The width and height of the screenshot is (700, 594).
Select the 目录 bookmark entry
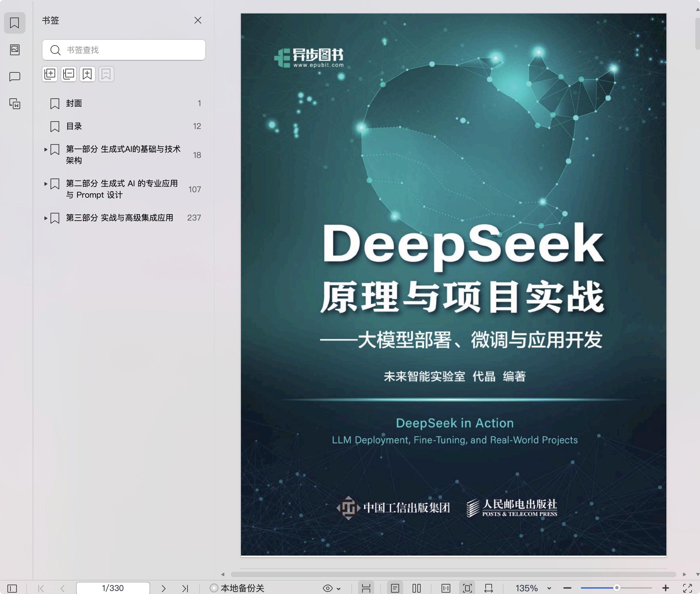pyautogui.click(x=74, y=126)
